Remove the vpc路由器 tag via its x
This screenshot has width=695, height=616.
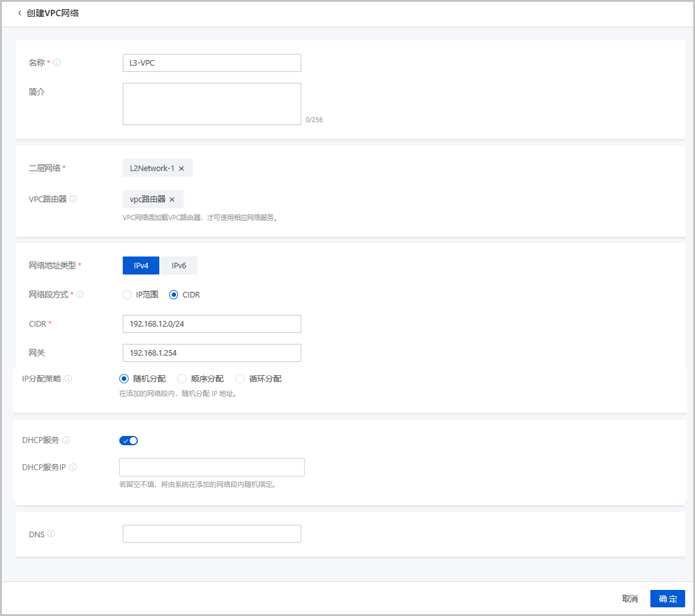tap(171, 199)
